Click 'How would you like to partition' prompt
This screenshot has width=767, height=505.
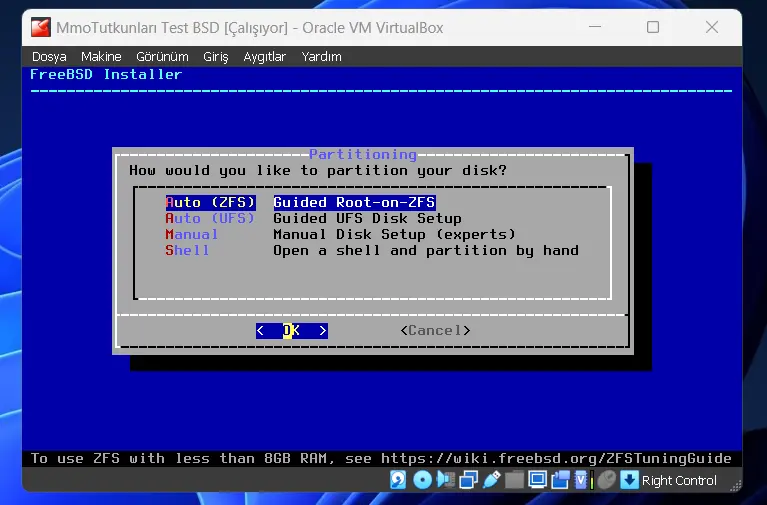pos(318,170)
